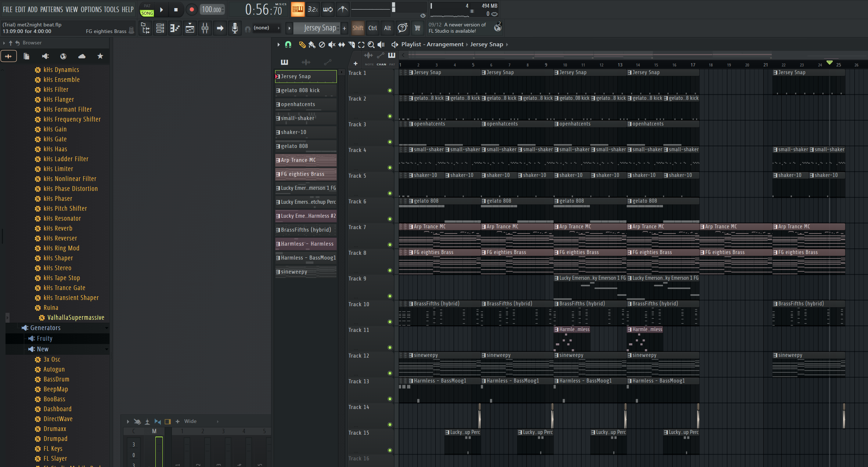The image size is (868, 467).
Task: Click the Playlist zoom magnifier tool
Action: tap(371, 44)
